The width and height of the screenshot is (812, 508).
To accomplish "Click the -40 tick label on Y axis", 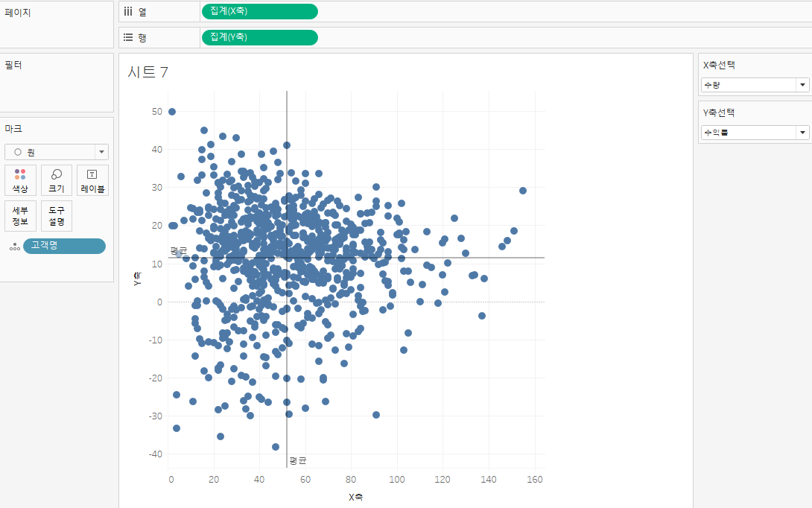I will (x=156, y=454).
